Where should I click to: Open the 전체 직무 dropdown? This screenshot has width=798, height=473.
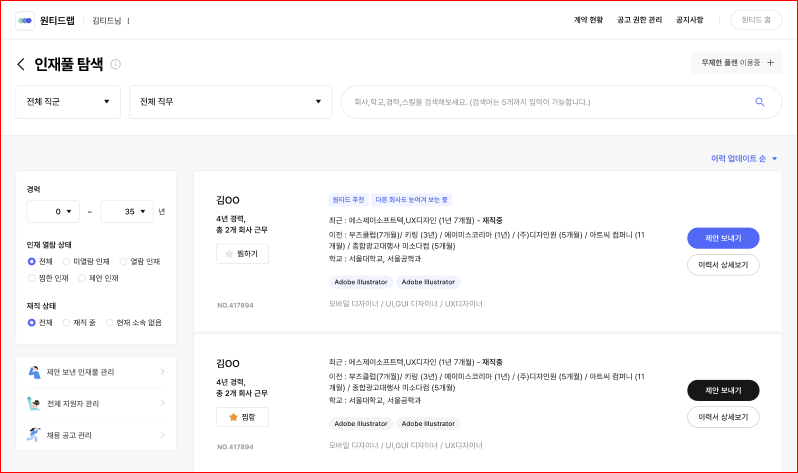pyautogui.click(x=230, y=102)
